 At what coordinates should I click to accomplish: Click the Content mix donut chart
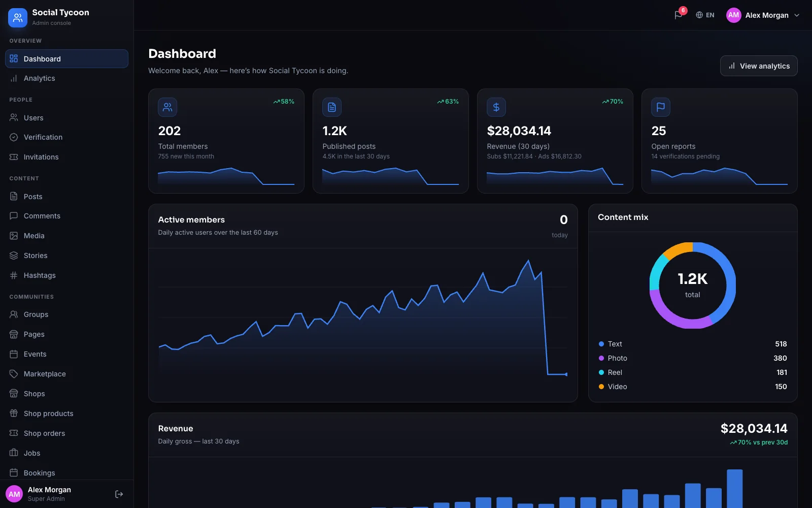pyautogui.click(x=693, y=285)
